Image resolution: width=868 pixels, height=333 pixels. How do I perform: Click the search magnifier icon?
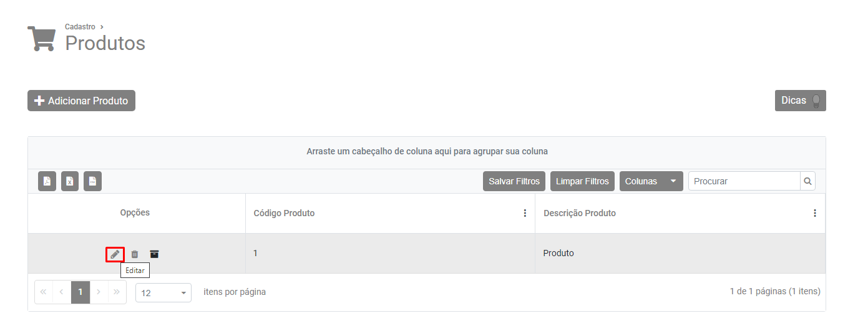[807, 181]
